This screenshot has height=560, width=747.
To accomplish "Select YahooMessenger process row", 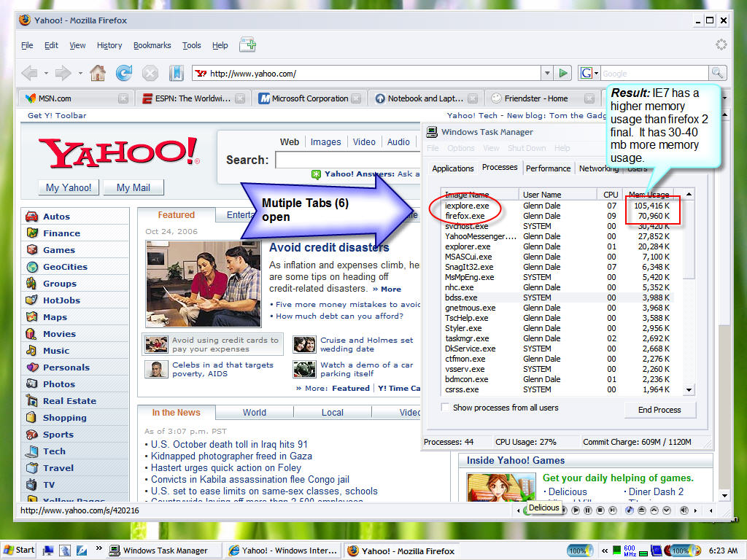I will coord(557,236).
